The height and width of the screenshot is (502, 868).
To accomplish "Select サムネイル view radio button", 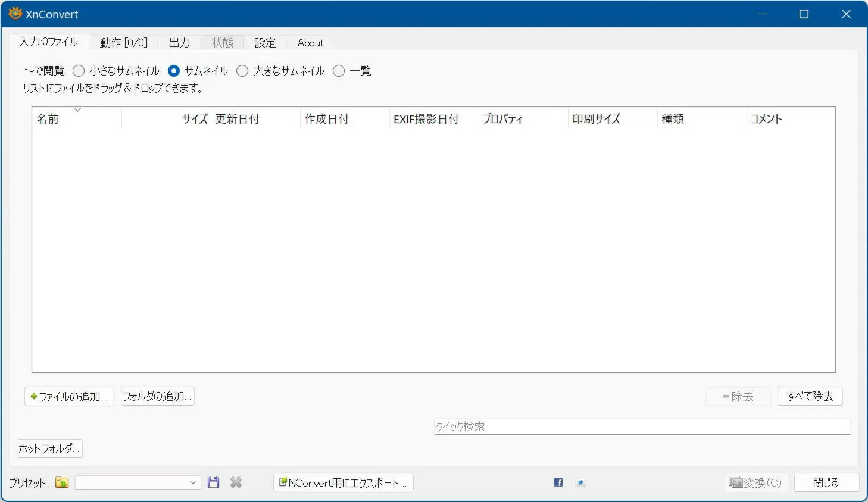I will [x=174, y=71].
